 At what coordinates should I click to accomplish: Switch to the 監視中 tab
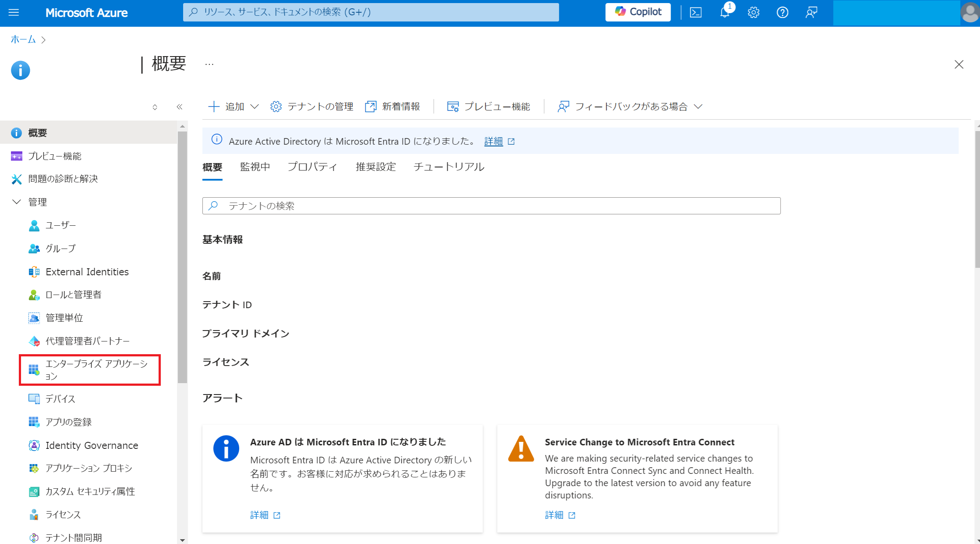tap(255, 167)
